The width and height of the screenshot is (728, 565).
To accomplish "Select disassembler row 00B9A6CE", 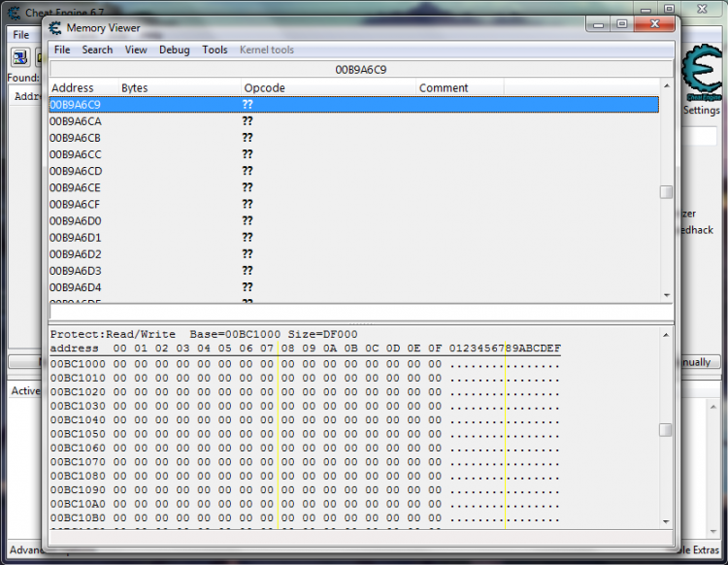I will click(x=353, y=187).
